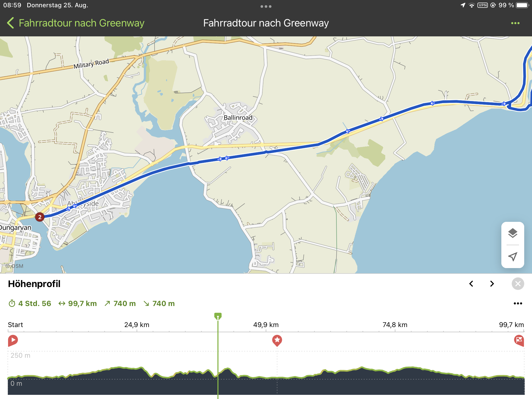Show previous profile section with left chevron
Viewport: 532px width, 399px height.
(471, 284)
